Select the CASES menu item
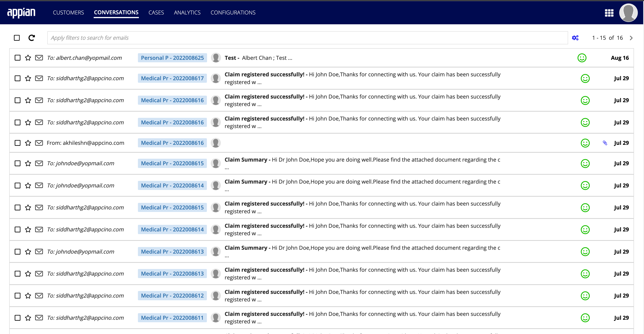 click(x=156, y=12)
